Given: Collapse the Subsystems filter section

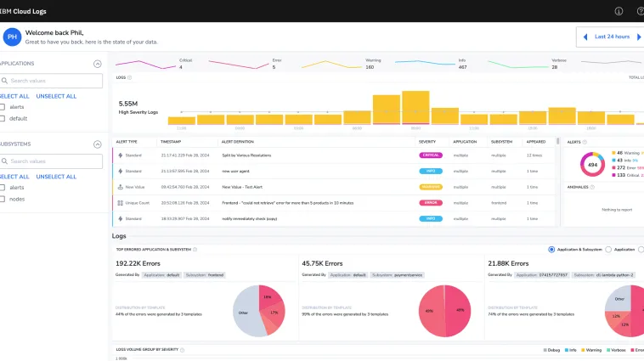Looking at the screenshot, I should (x=98, y=144).
